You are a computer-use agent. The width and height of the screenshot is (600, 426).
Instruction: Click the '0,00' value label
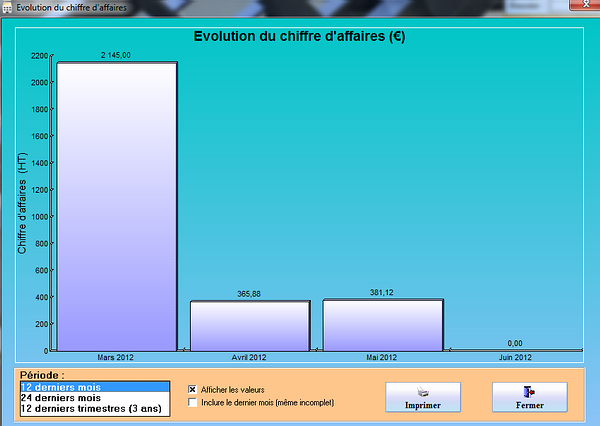pos(515,343)
